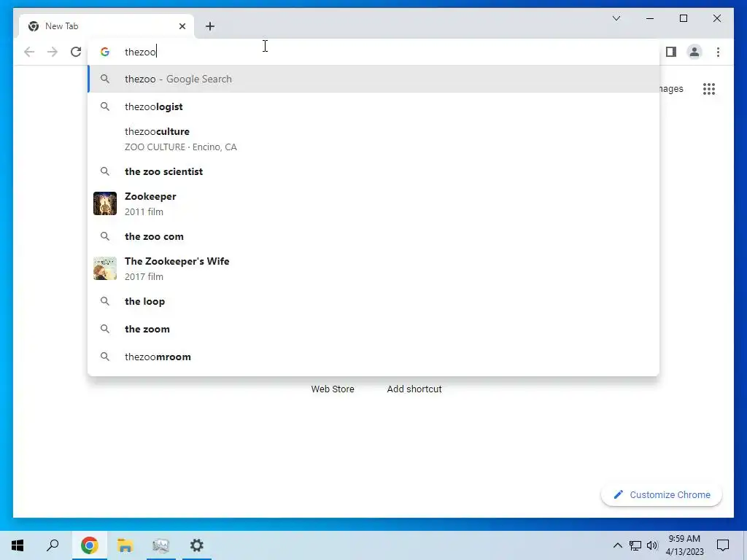This screenshot has width=747, height=560.
Task: Open the clock showing 9:59 AM
Action: pos(684,545)
